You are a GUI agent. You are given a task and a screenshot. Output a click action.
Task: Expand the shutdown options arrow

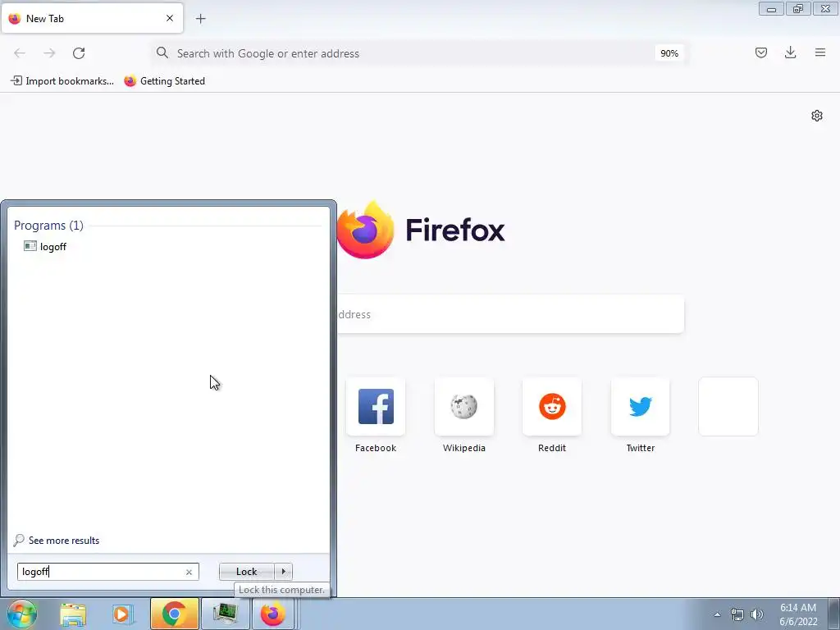(283, 572)
